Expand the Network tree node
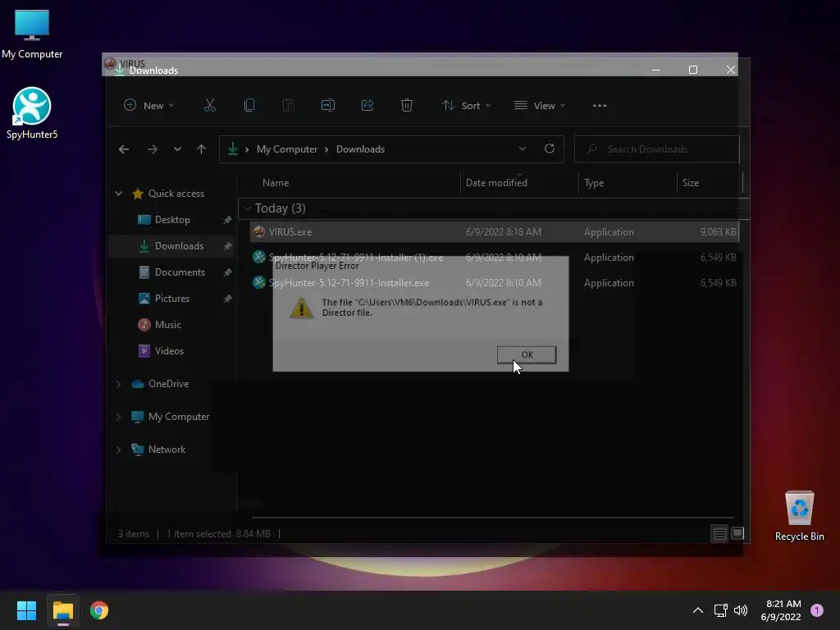The width and height of the screenshot is (840, 630). [x=118, y=450]
